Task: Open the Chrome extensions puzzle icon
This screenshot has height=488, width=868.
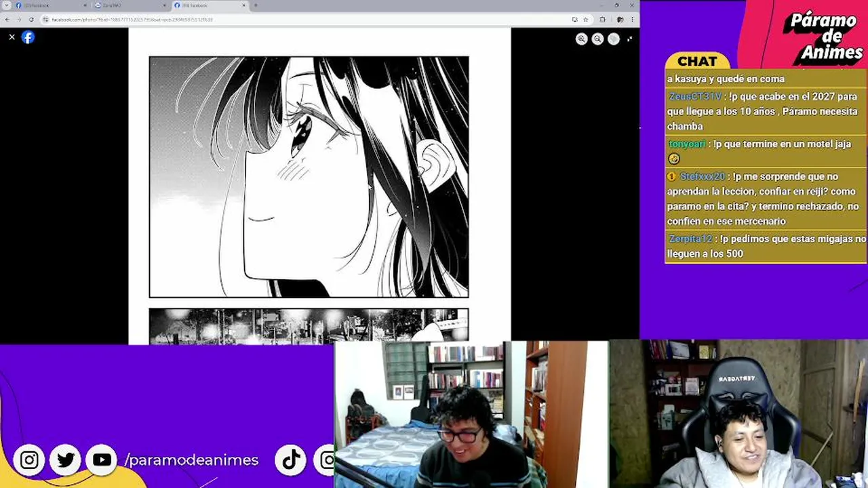Action: pyautogui.click(x=602, y=20)
